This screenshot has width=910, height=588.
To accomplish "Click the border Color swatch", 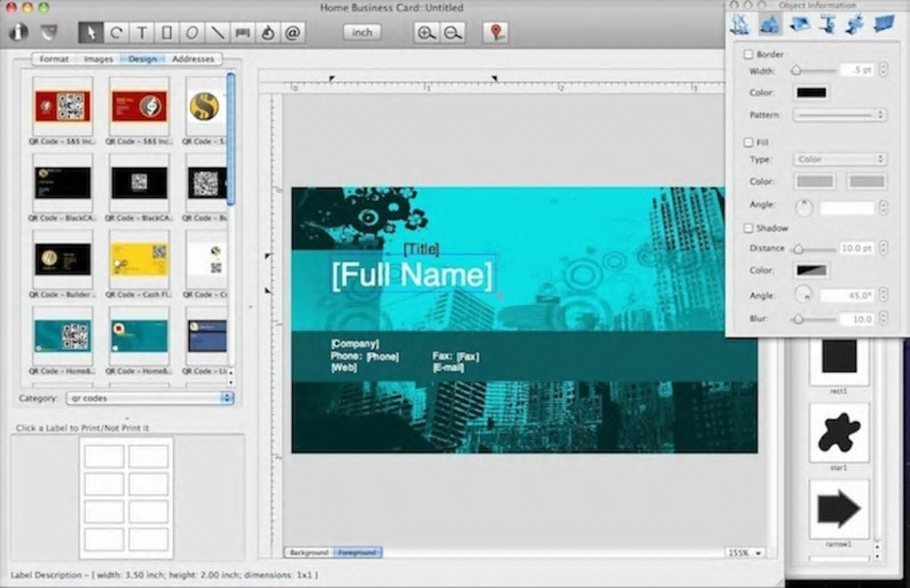I will tap(811, 93).
